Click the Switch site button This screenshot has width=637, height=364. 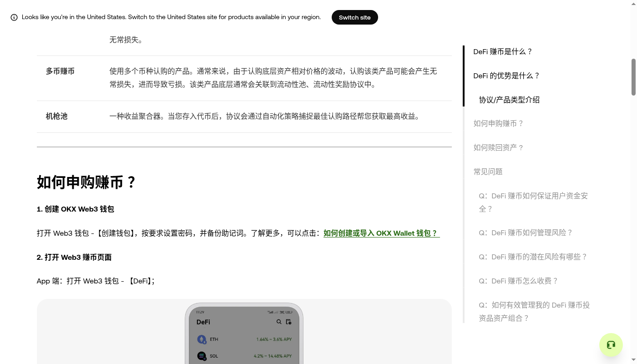(355, 17)
